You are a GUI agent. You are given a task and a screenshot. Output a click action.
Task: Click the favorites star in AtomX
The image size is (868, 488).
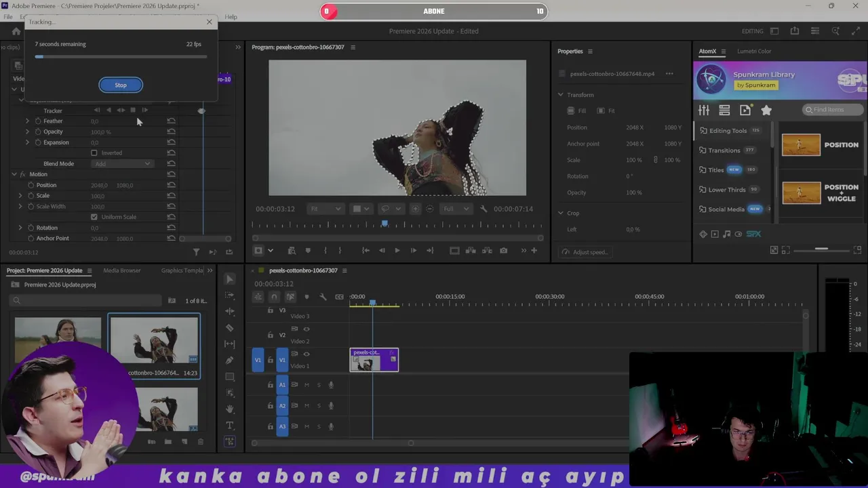[766, 110]
